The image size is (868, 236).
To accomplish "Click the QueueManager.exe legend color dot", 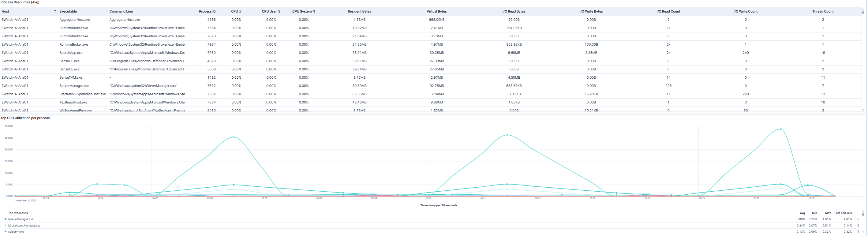I will point(6,219).
